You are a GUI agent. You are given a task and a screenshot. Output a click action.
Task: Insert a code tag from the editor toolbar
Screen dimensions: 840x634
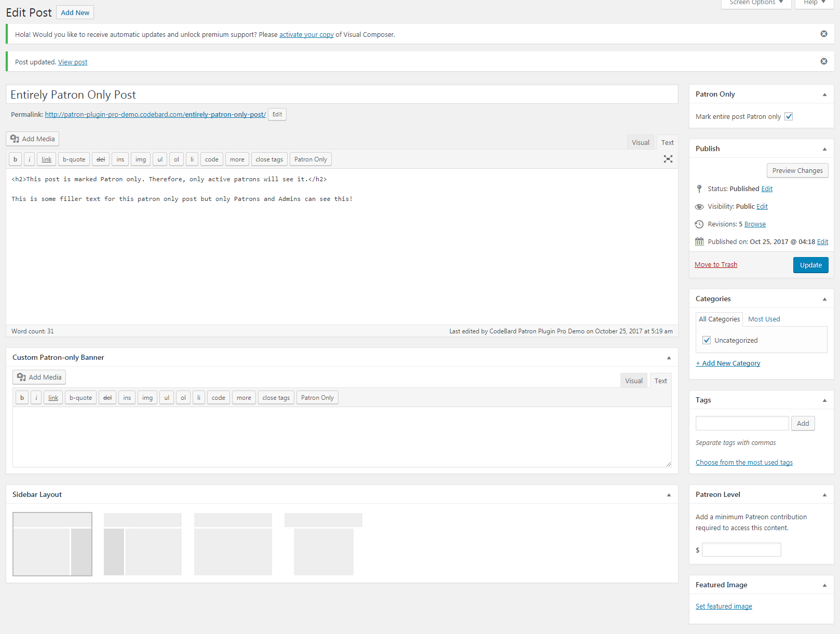pyautogui.click(x=211, y=159)
